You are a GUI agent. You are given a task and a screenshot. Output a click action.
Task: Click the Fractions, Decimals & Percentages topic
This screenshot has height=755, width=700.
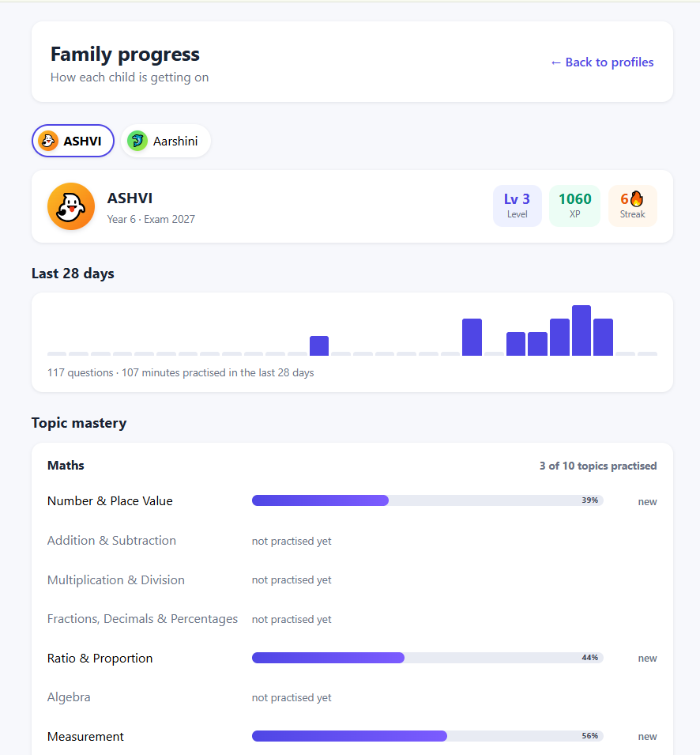(142, 619)
